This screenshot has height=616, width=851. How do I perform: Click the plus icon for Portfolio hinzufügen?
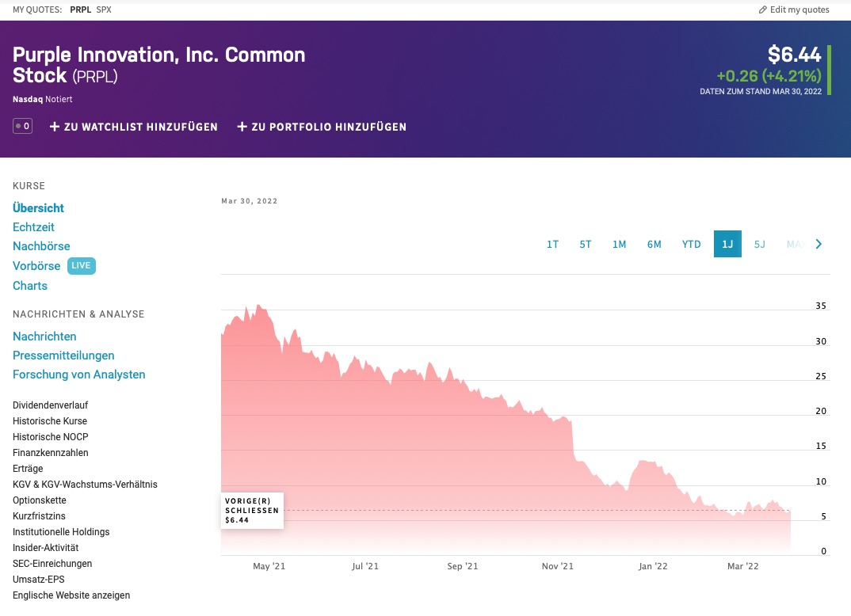(242, 127)
